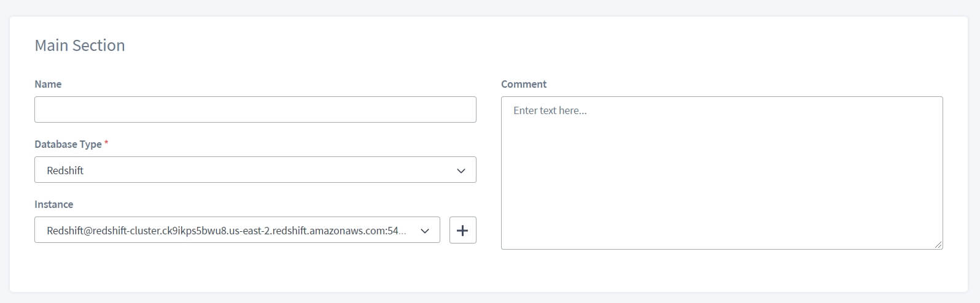980x303 pixels.
Task: Click the Instance field chevron arrow
Action: 424,231
